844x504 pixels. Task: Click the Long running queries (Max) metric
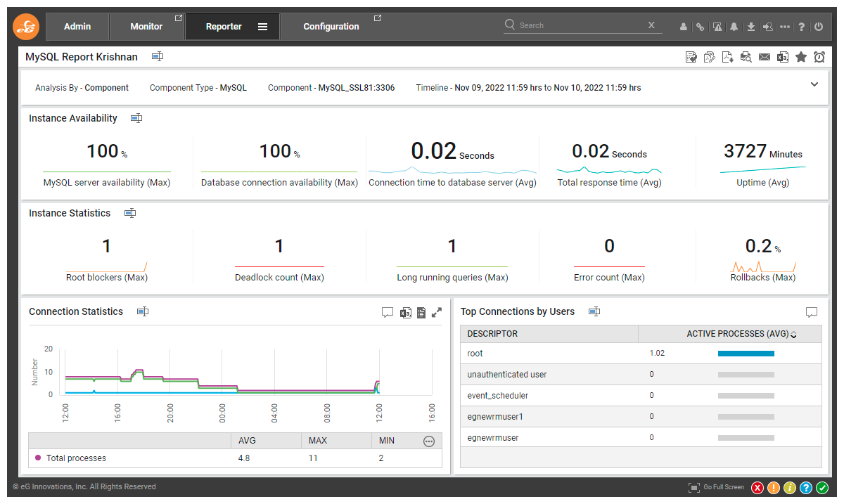(x=452, y=259)
